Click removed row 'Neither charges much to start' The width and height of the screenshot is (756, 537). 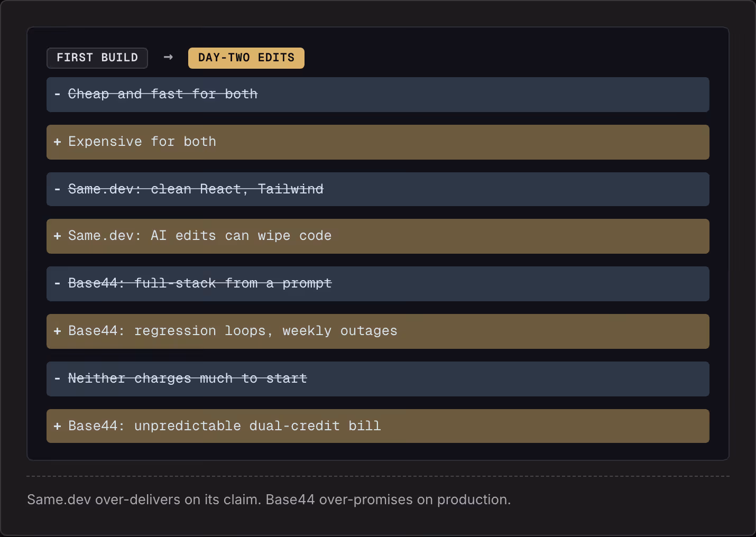[378, 379]
